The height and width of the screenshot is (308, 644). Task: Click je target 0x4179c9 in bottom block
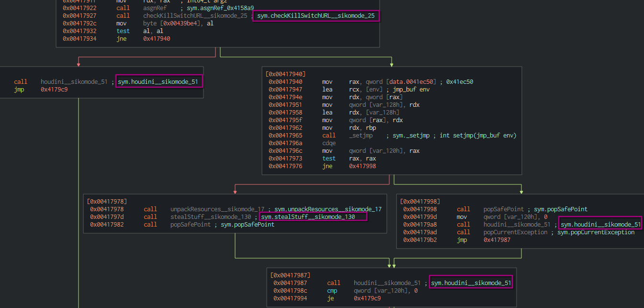click(367, 298)
